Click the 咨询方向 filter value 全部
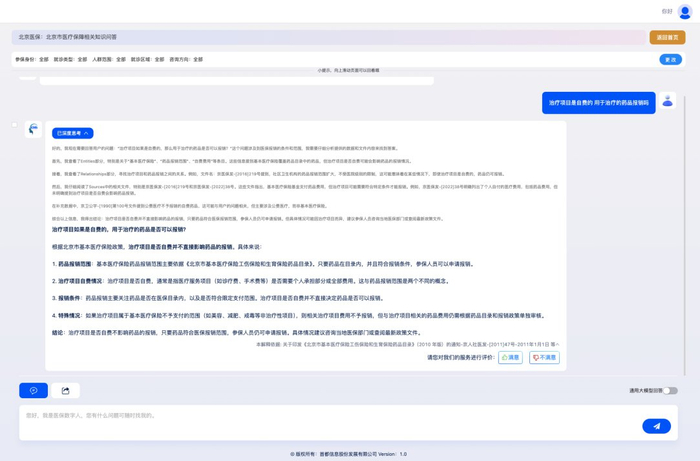 coord(198,59)
